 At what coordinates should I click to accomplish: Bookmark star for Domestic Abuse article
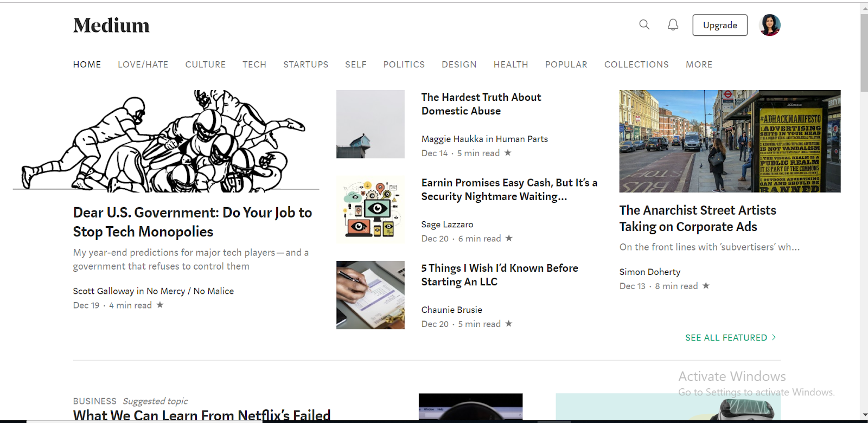(x=508, y=153)
